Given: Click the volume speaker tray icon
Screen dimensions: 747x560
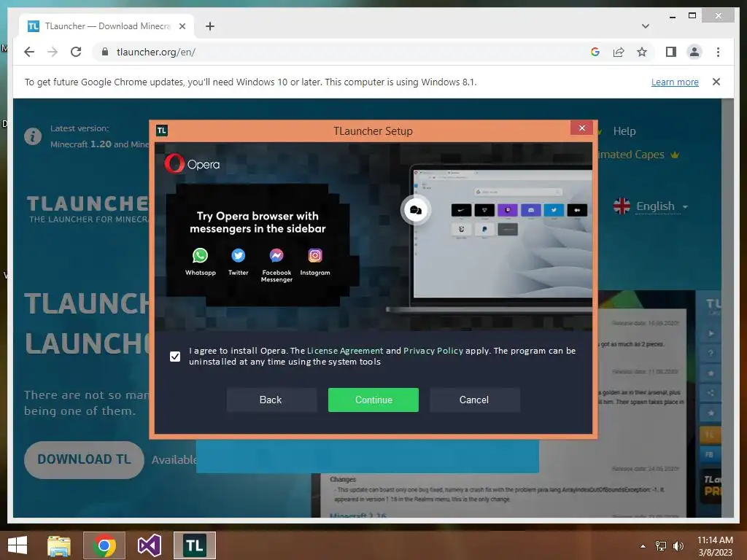Looking at the screenshot, I should tap(678, 546).
